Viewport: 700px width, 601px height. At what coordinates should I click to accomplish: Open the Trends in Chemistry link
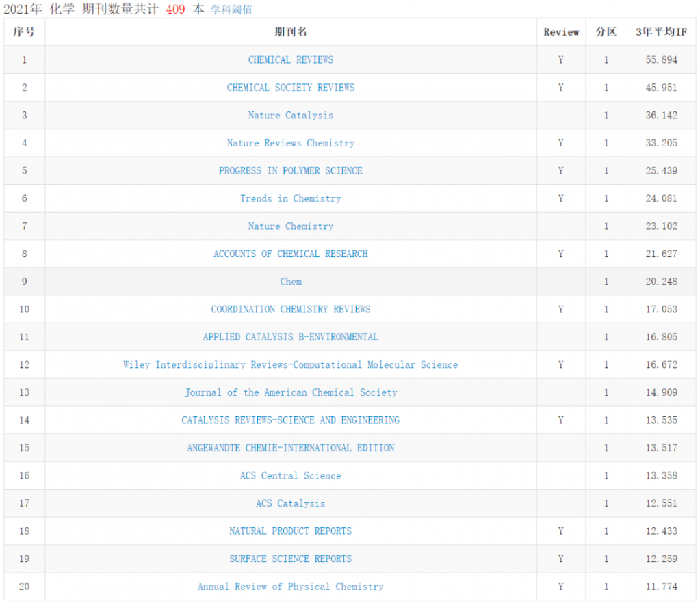[x=291, y=198]
